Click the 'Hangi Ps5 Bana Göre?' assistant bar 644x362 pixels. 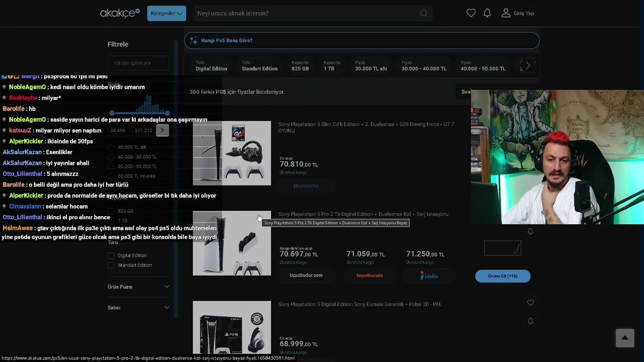coord(362,41)
